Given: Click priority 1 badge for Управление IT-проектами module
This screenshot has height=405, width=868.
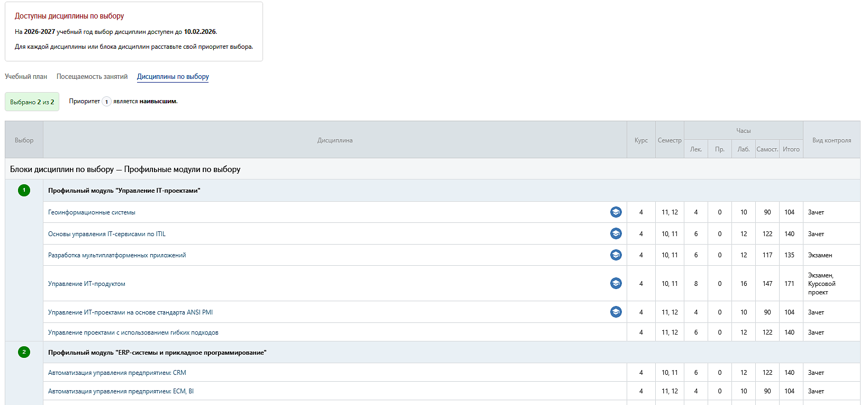Looking at the screenshot, I should pyautogui.click(x=24, y=190).
